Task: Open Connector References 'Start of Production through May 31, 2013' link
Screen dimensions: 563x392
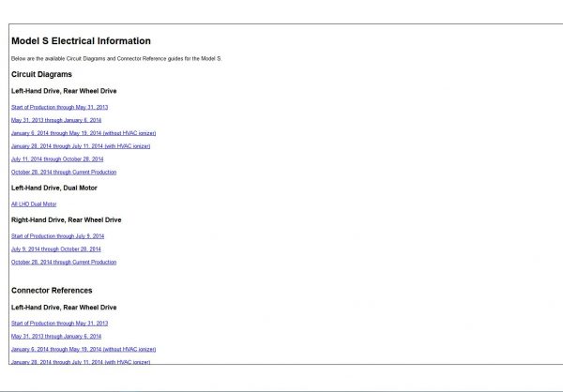Action: click(x=60, y=324)
